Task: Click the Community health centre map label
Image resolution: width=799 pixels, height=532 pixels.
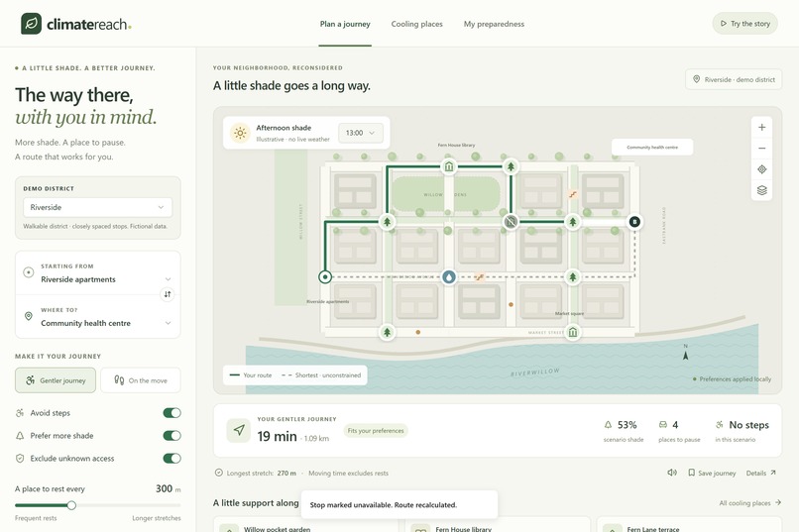Action: coord(652,148)
